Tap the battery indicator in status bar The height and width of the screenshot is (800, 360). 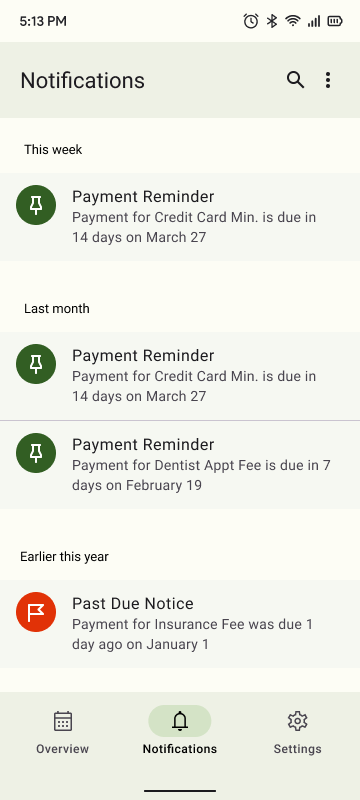pos(335,21)
